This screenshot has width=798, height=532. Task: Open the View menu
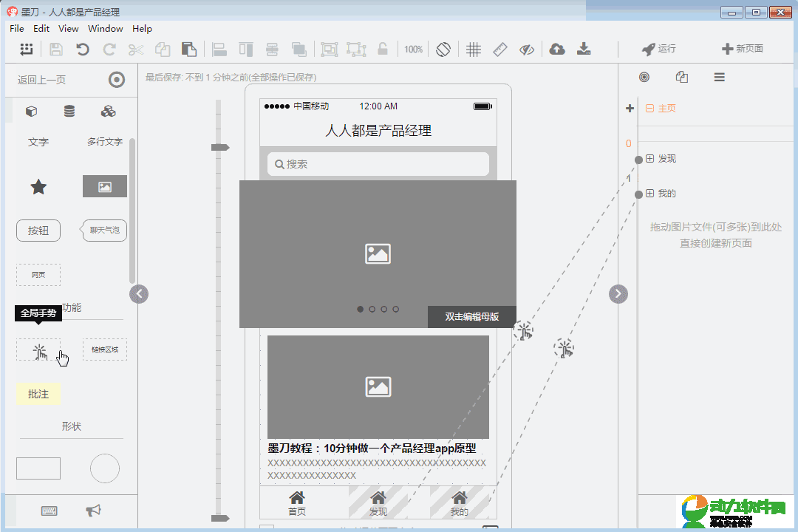68,29
